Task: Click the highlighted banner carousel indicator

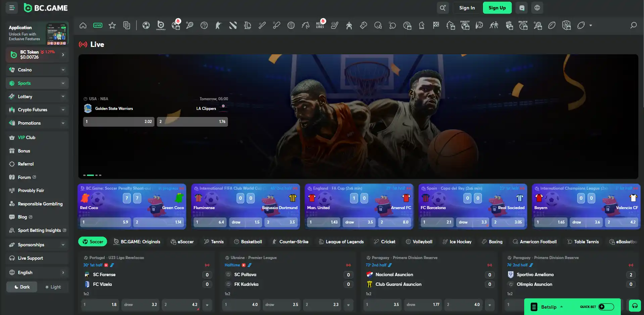Action: 90,175
